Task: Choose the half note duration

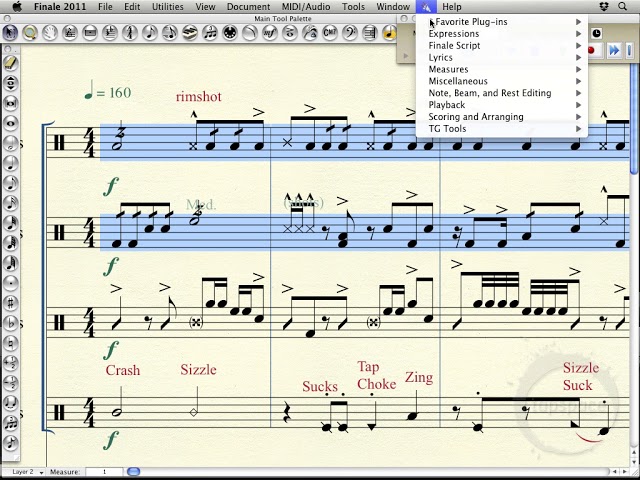Action: point(11,143)
